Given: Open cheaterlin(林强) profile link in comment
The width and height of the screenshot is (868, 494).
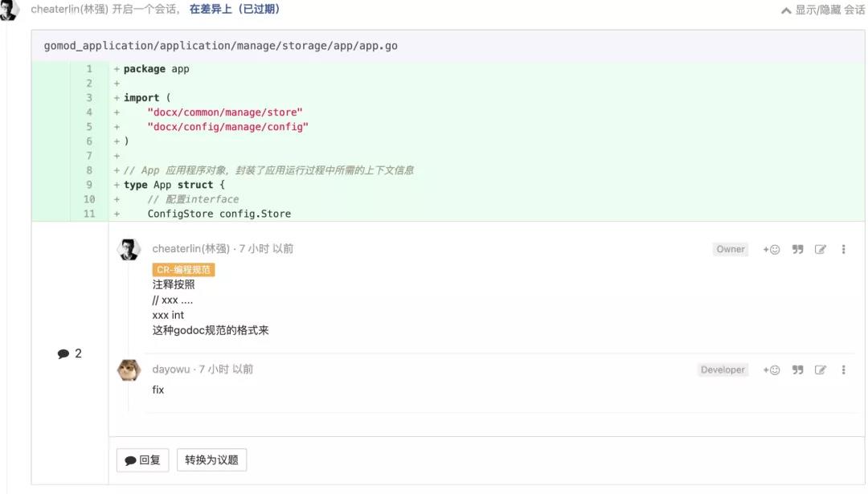Looking at the screenshot, I should click(191, 249).
